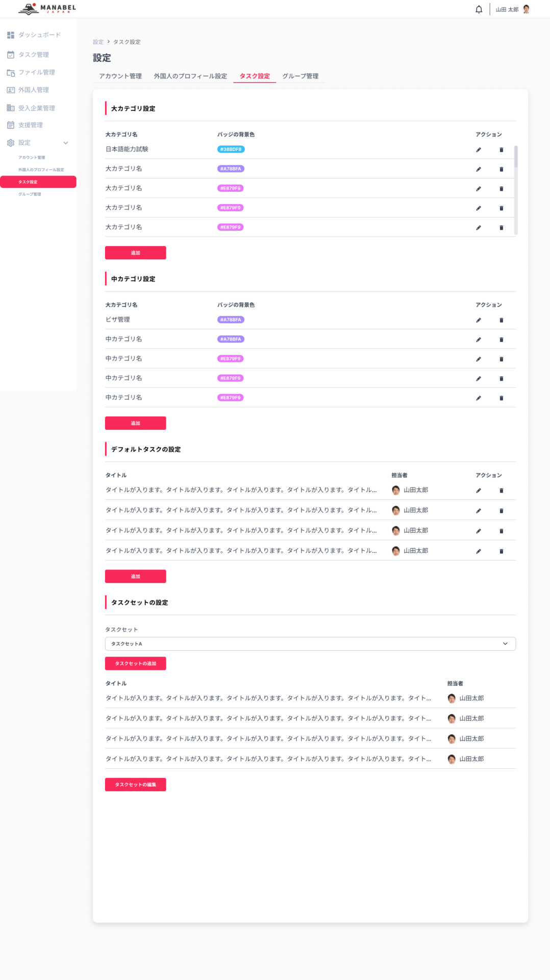Image resolution: width=550 pixels, height=980 pixels.
Task: Collapse the 設定 sidebar menu chevron
Action: tap(65, 143)
